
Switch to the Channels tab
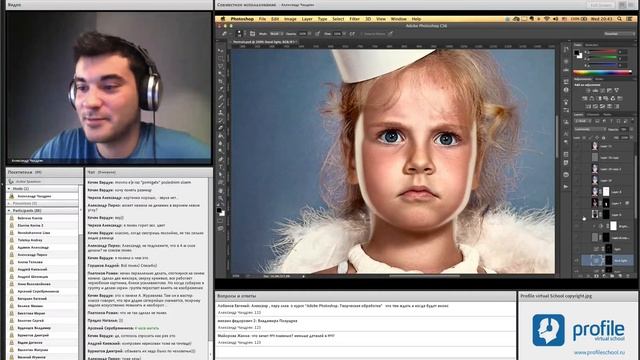[x=593, y=115]
